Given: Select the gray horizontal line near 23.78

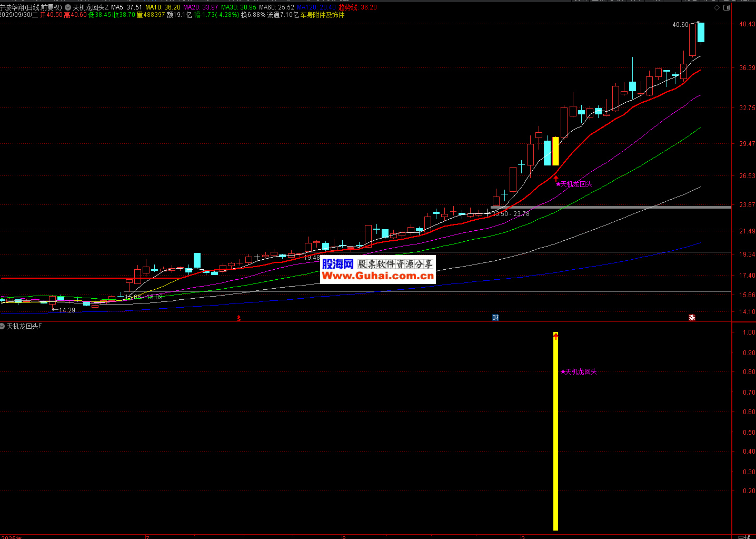Looking at the screenshot, I should point(632,207).
